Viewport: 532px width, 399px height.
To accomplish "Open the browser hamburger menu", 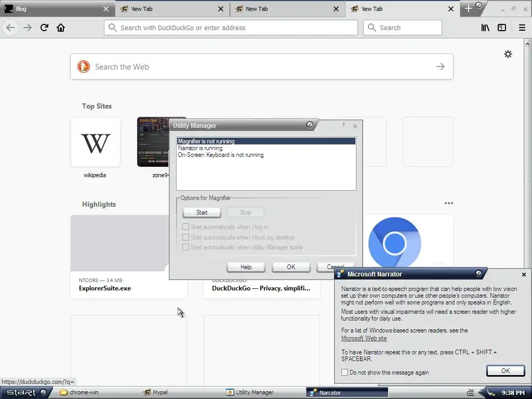I will pos(522,28).
